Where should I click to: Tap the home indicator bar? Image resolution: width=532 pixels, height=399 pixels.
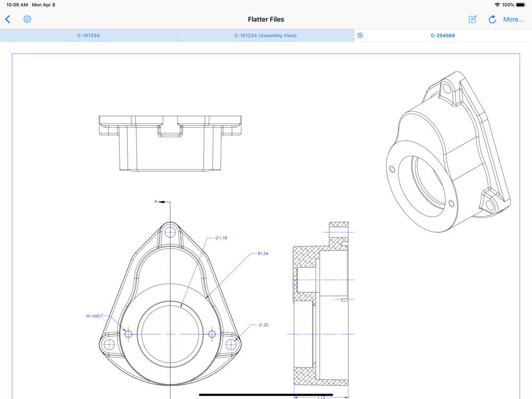pyautogui.click(x=266, y=395)
